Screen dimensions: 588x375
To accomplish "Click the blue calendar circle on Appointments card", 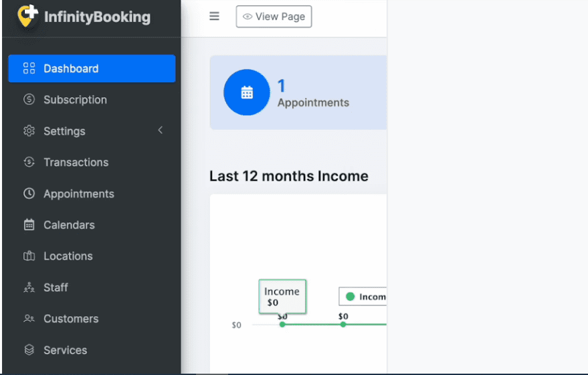I will pos(247,92).
